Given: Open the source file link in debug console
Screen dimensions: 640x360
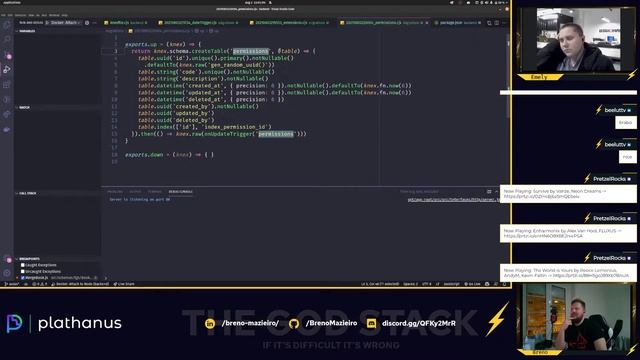Looking at the screenshot, I should (453, 200).
